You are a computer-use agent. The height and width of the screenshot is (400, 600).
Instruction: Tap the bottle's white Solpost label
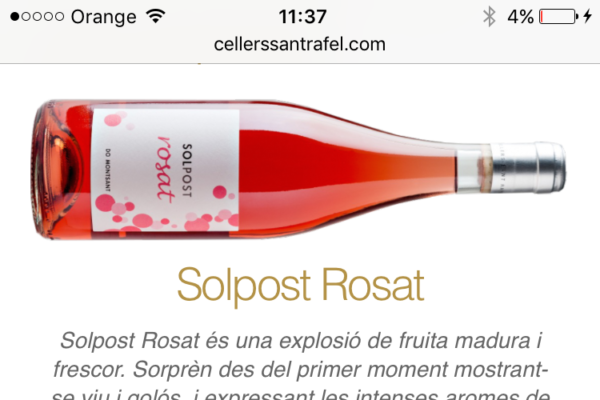pyautogui.click(x=166, y=170)
